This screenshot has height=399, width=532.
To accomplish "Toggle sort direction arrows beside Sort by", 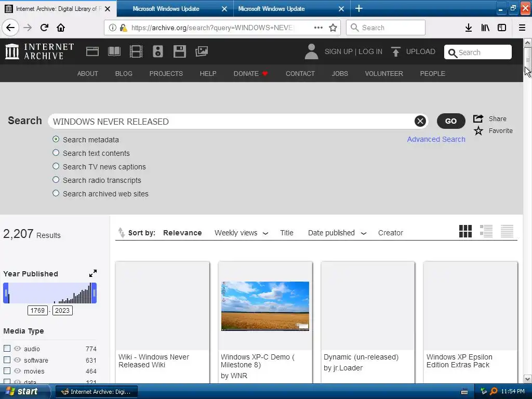I will tap(121, 232).
